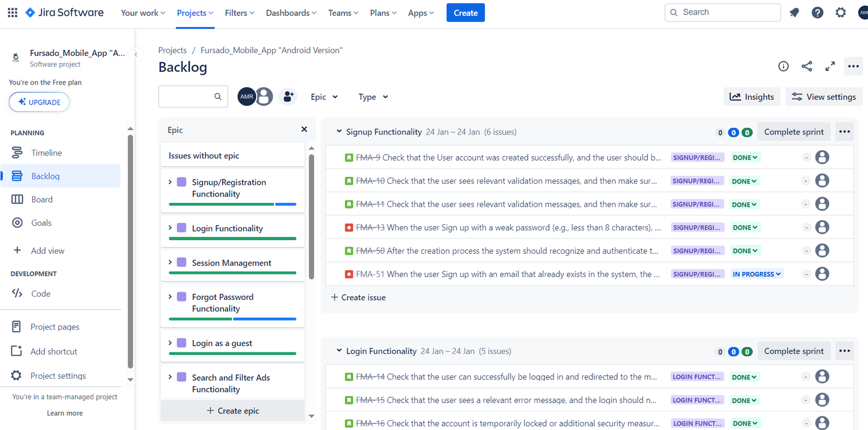Enter full screen with the expand icon
Viewport: 868px width, 430px height.
pos(830,66)
